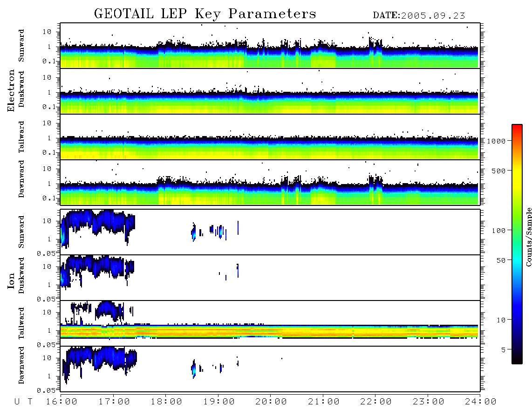Click the 500 colorbar tick value
This screenshot has height=410, width=532.
498,171
